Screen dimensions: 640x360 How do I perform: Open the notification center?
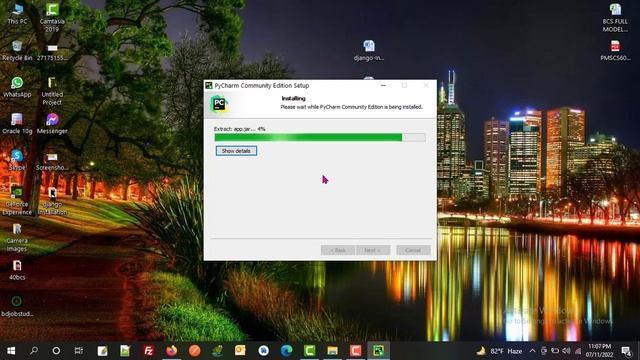coord(627,351)
